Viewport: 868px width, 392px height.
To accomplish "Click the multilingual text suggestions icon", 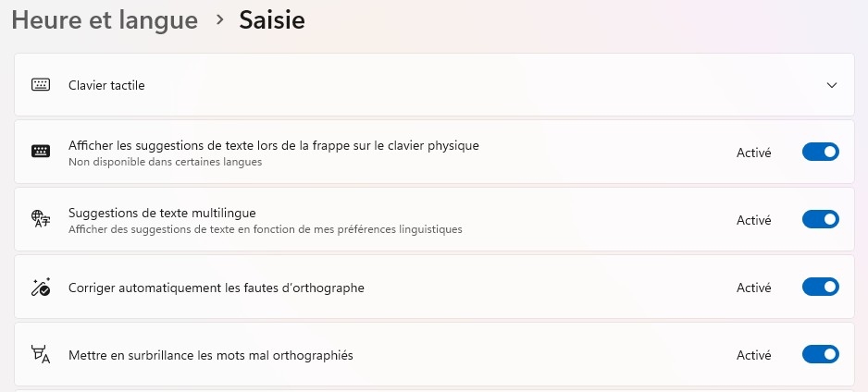I will click(41, 220).
